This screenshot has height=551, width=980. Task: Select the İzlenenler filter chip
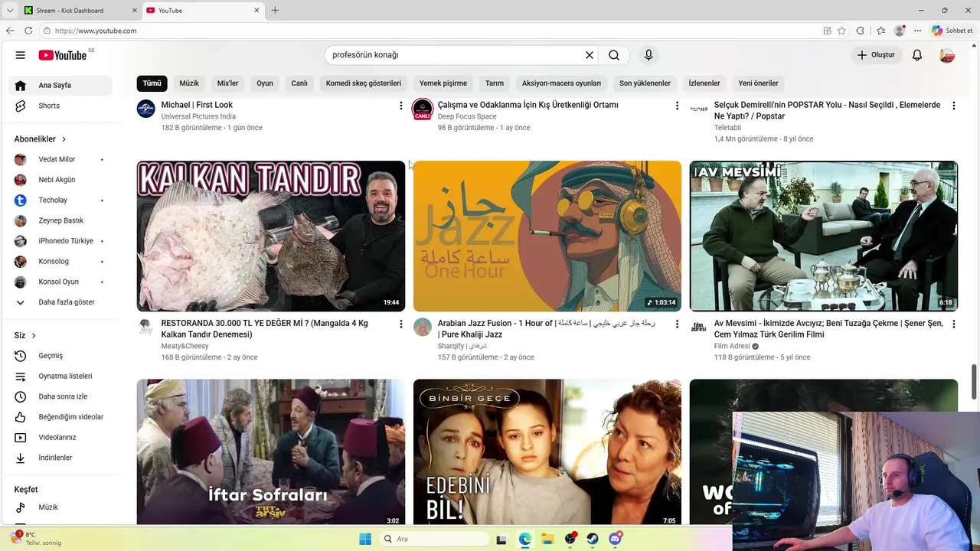[x=704, y=83]
